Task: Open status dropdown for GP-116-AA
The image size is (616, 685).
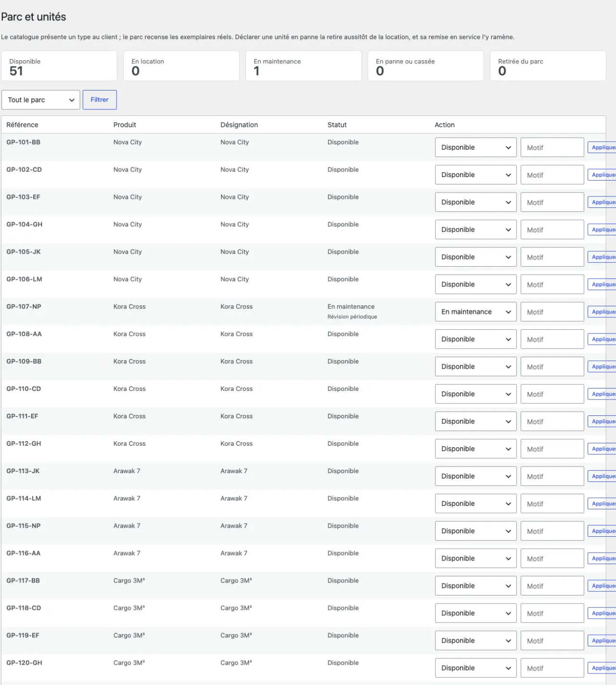Action: (x=475, y=558)
